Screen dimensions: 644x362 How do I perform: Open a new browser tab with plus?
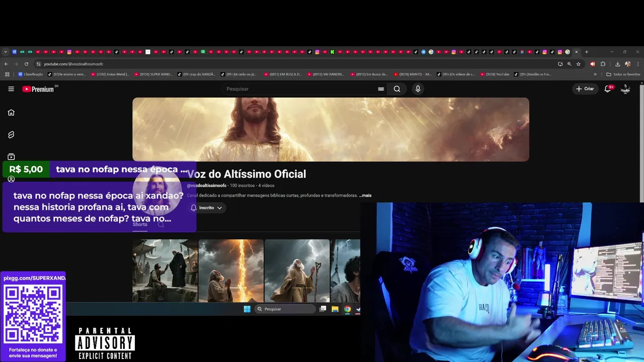pyautogui.click(x=587, y=52)
